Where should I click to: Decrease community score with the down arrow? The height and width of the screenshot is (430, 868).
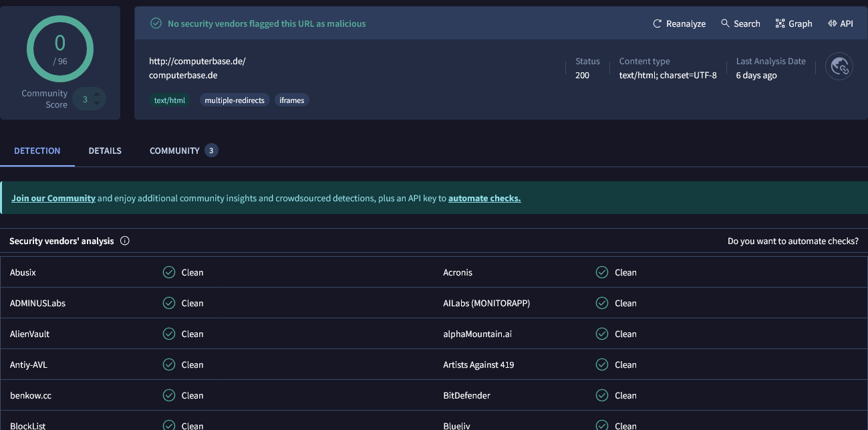98,103
